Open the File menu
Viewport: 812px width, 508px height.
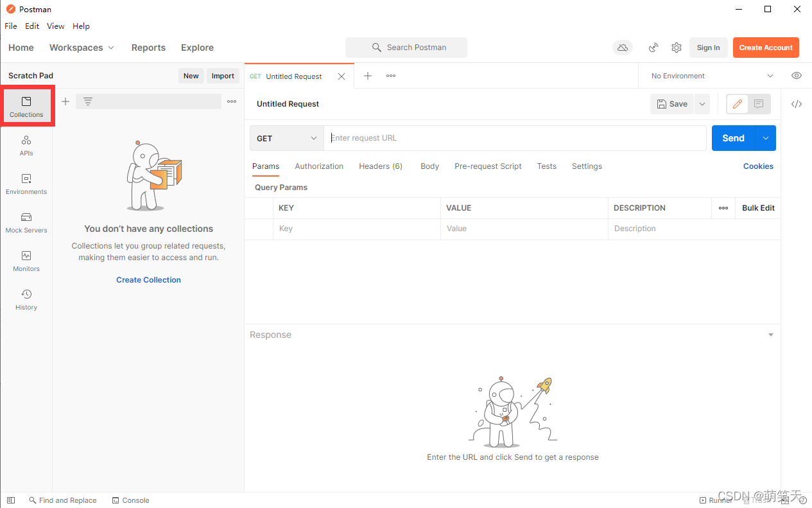pos(11,26)
